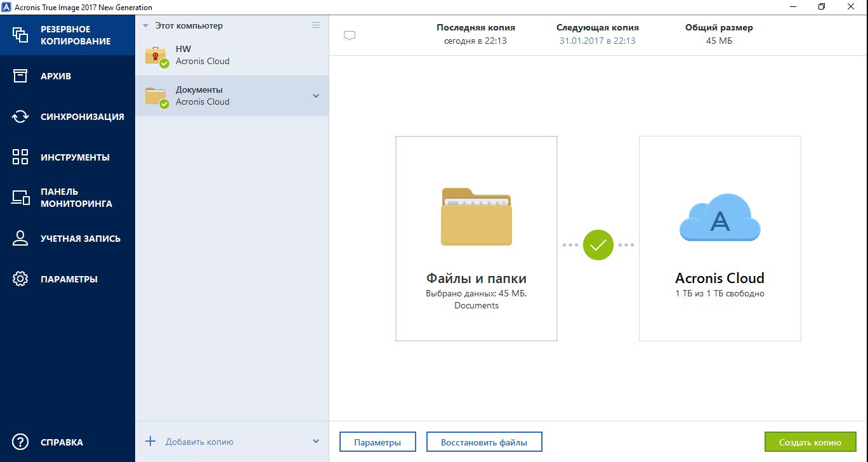Click the Параметры button at bottom
868x462 pixels.
378,442
